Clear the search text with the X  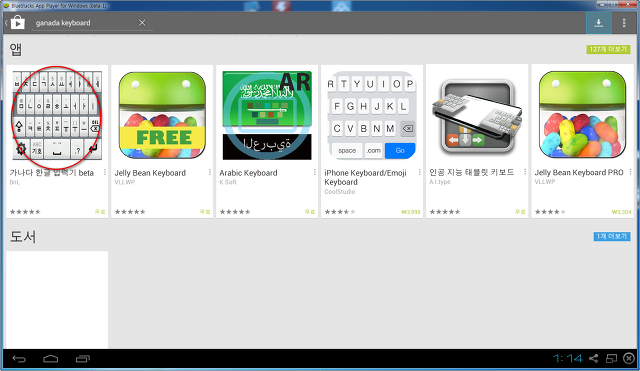(x=142, y=23)
